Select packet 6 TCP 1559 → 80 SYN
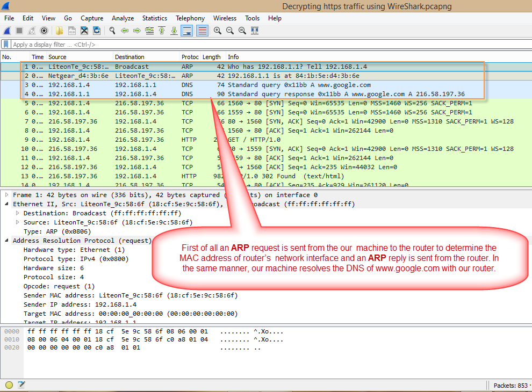The height and width of the screenshot is (392, 532). 266,113
